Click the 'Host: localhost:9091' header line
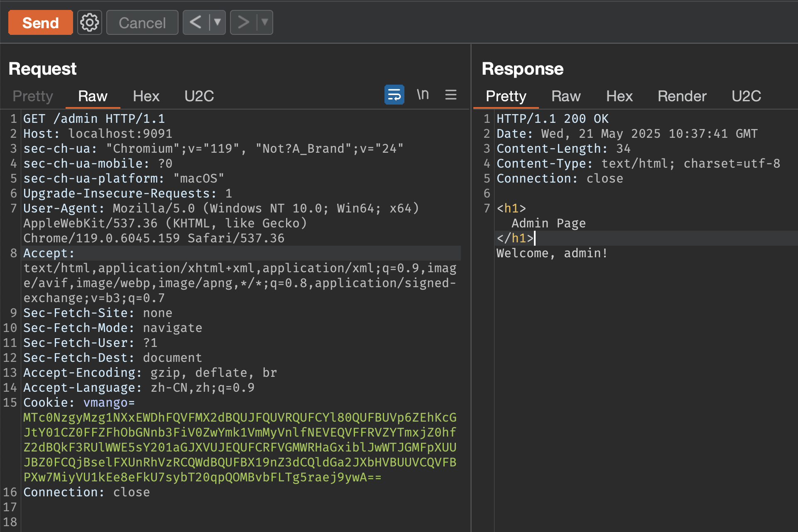The height and width of the screenshot is (532, 798). [x=98, y=134]
